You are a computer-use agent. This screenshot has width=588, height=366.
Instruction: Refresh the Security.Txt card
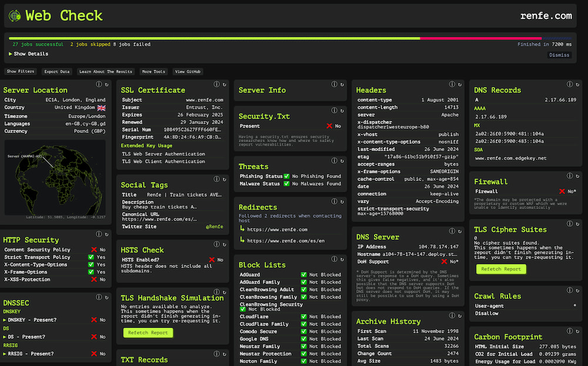click(342, 111)
